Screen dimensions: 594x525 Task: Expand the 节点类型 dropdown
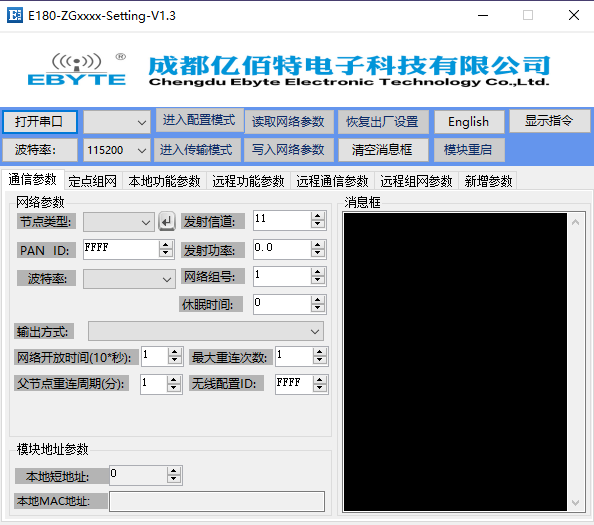(x=119, y=222)
